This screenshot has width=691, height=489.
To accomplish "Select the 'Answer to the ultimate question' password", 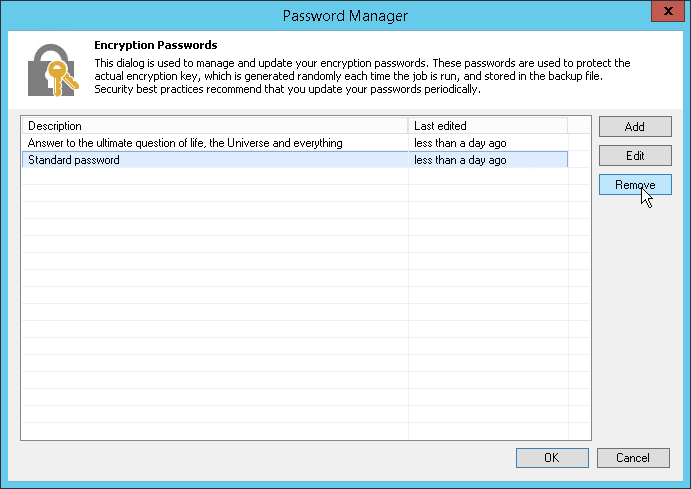I will pos(185,143).
